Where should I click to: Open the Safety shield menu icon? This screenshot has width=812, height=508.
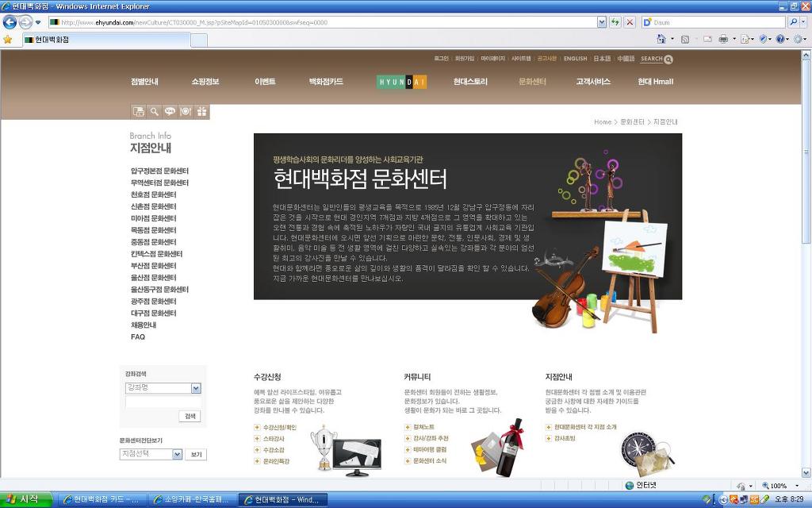[x=764, y=40]
